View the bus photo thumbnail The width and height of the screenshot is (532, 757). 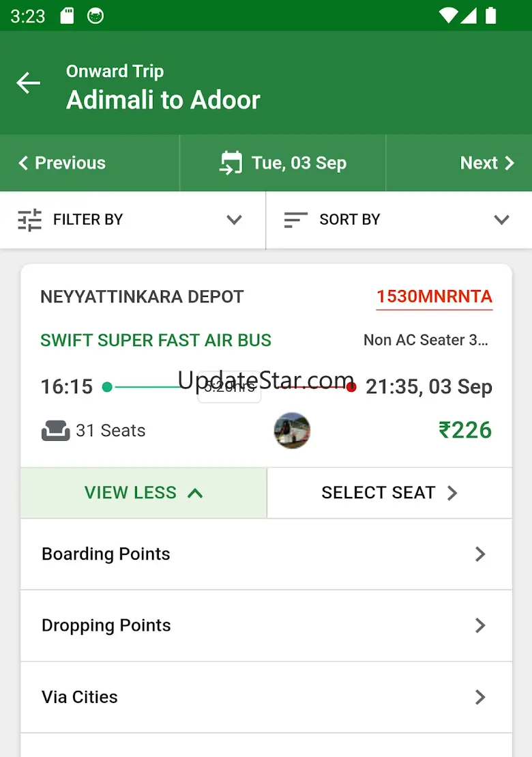(292, 430)
